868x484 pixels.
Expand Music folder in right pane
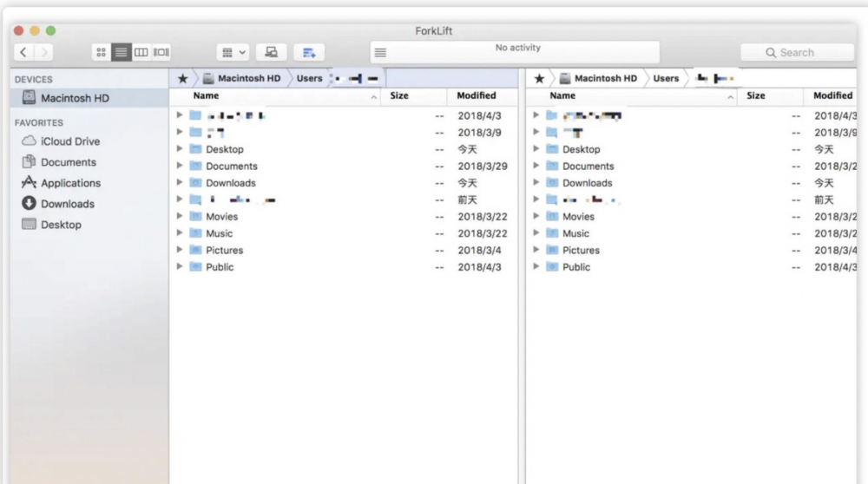[x=536, y=232]
